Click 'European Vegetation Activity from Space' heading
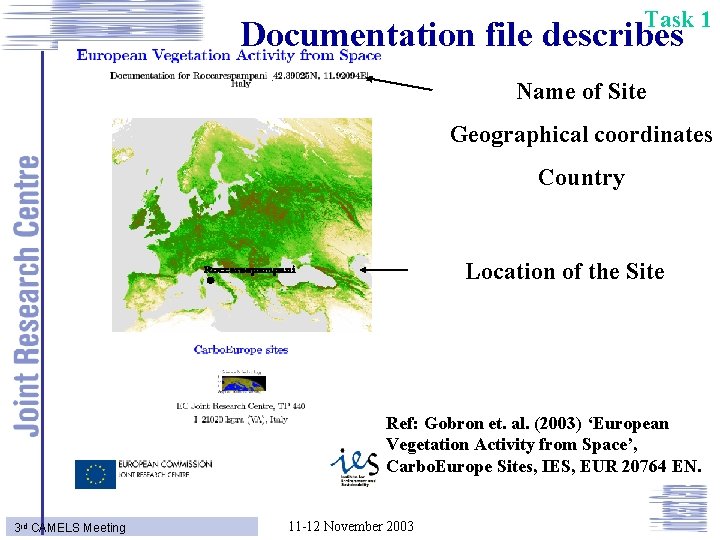The height and width of the screenshot is (540, 720). (x=229, y=56)
